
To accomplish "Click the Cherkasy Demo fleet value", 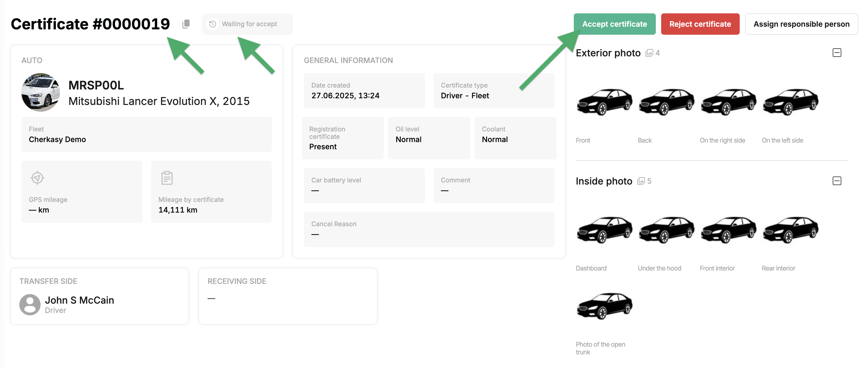I will point(57,139).
